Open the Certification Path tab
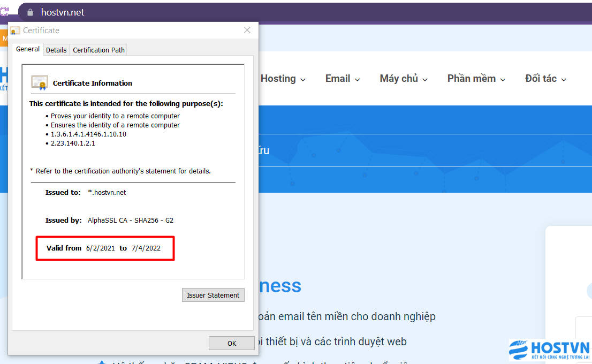 (98, 50)
